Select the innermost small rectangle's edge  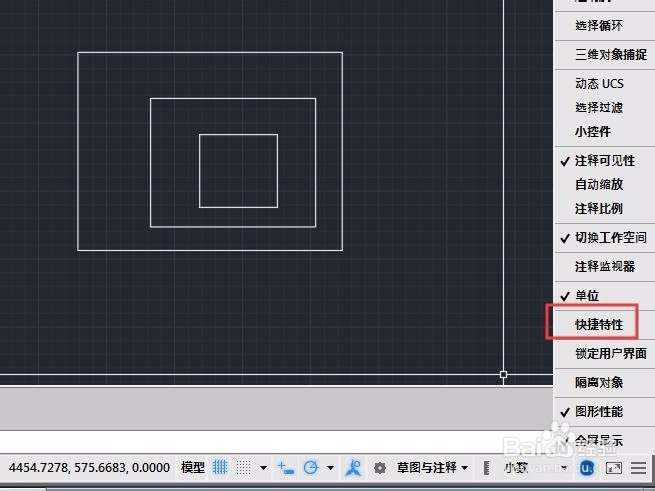238,135
